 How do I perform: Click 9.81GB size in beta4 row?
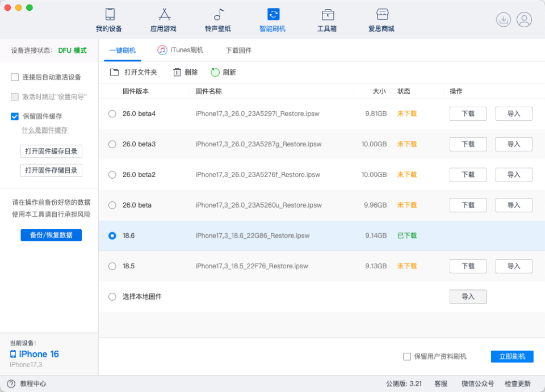376,113
